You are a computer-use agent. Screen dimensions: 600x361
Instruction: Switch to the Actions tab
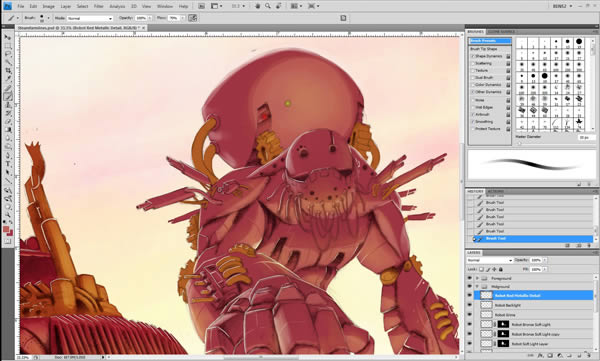[x=495, y=191]
